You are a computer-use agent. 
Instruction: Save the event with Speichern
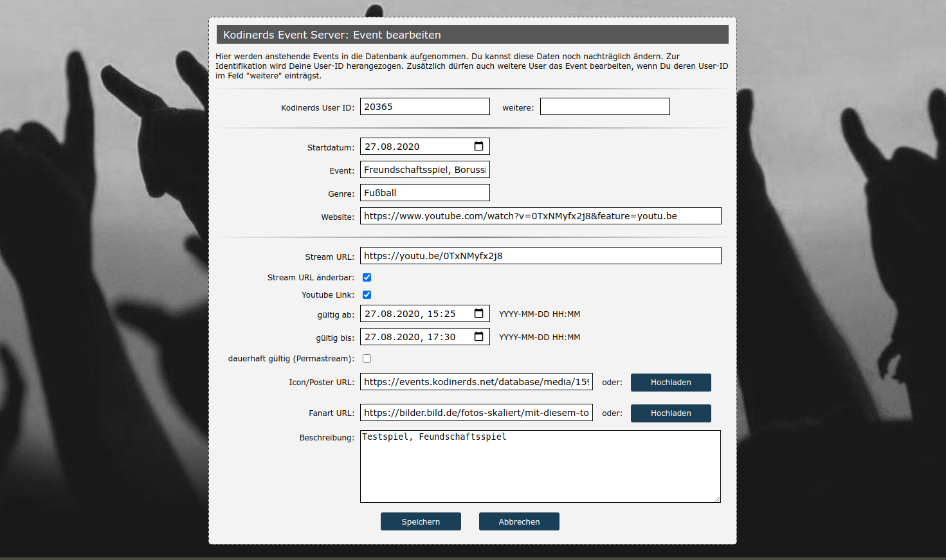tap(421, 521)
